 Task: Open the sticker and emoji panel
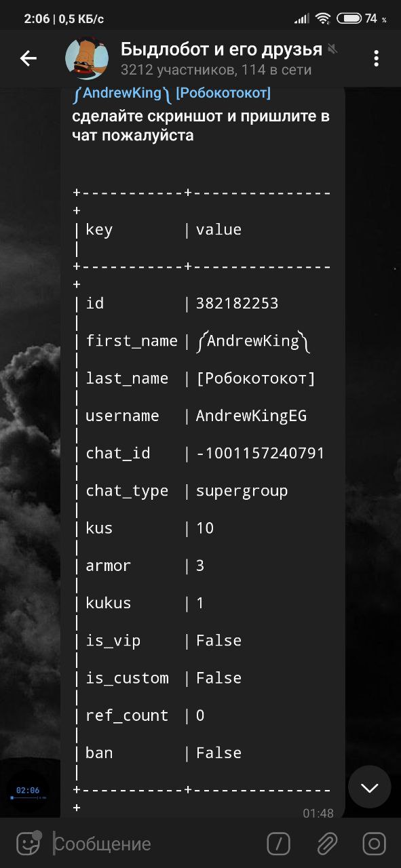point(28,844)
